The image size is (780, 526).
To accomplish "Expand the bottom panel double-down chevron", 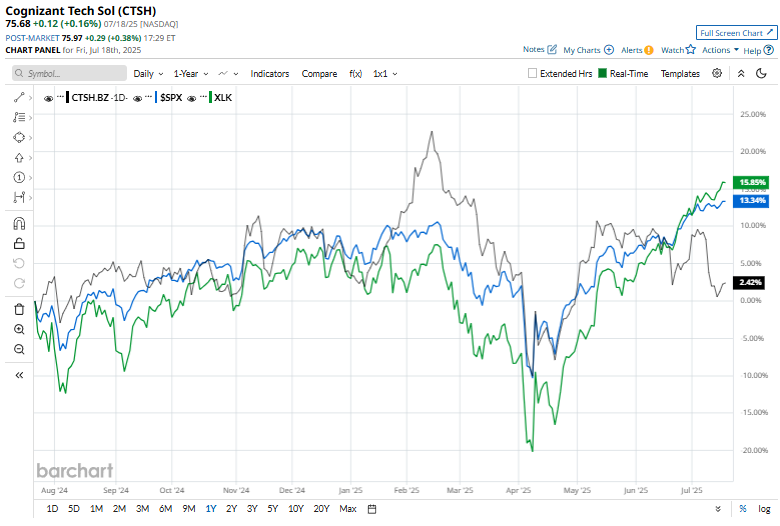I will click(x=718, y=509).
